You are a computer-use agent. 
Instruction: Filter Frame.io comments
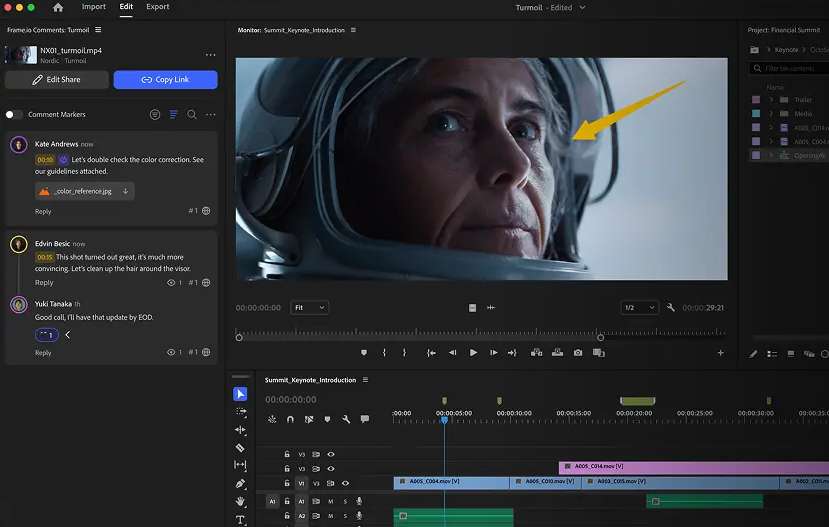click(155, 114)
